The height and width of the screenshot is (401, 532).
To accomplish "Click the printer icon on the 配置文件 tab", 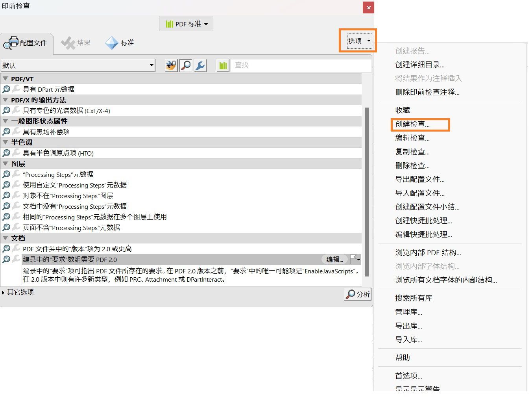I will 13,42.
